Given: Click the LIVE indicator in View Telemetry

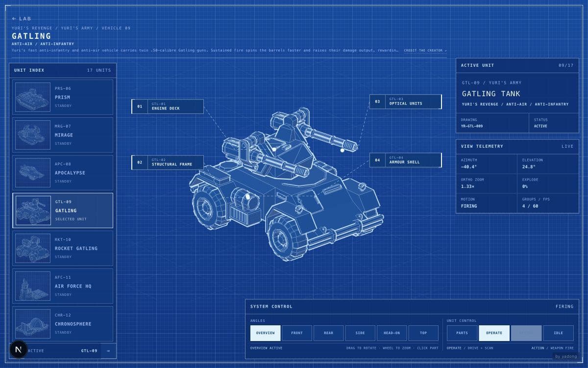Looking at the screenshot, I should tap(567, 146).
